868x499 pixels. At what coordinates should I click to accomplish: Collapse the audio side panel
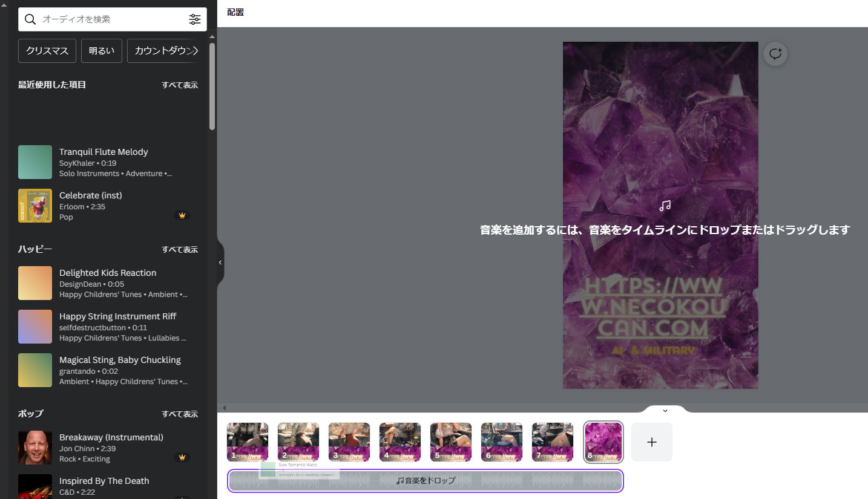pyautogui.click(x=220, y=263)
